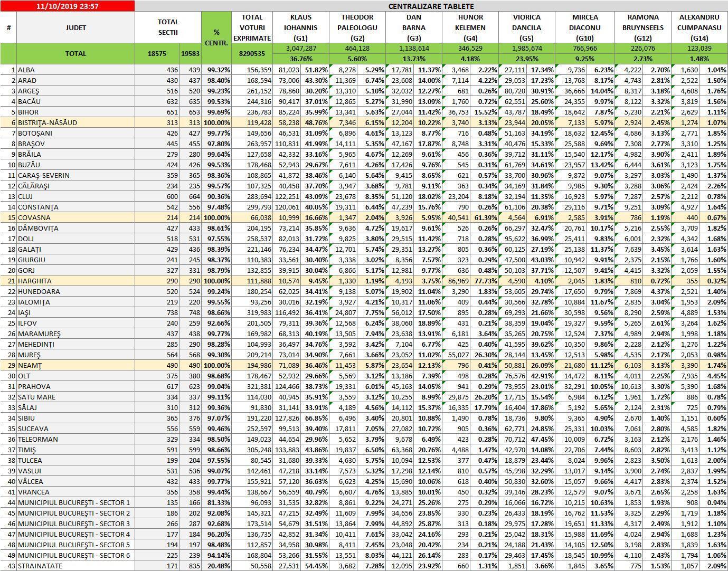728x571 pixels.
Task: Click the KLAUS IOHANNIS (G1) column header
Action: click(x=301, y=27)
